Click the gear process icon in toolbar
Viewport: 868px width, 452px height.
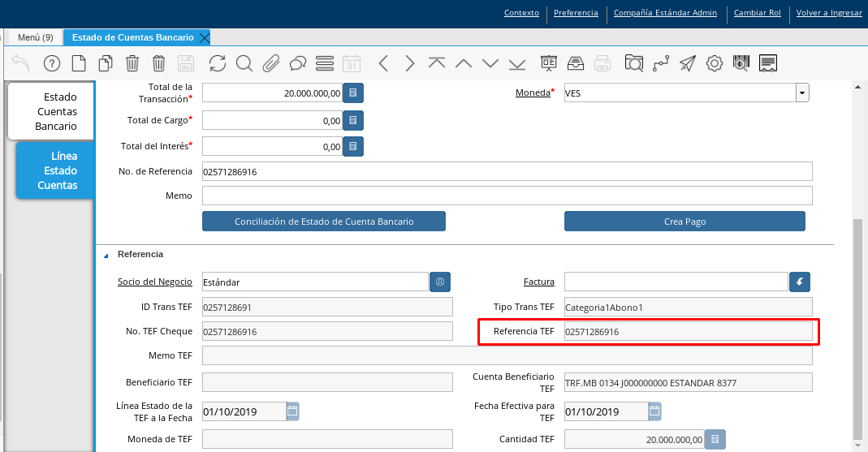pyautogui.click(x=715, y=63)
